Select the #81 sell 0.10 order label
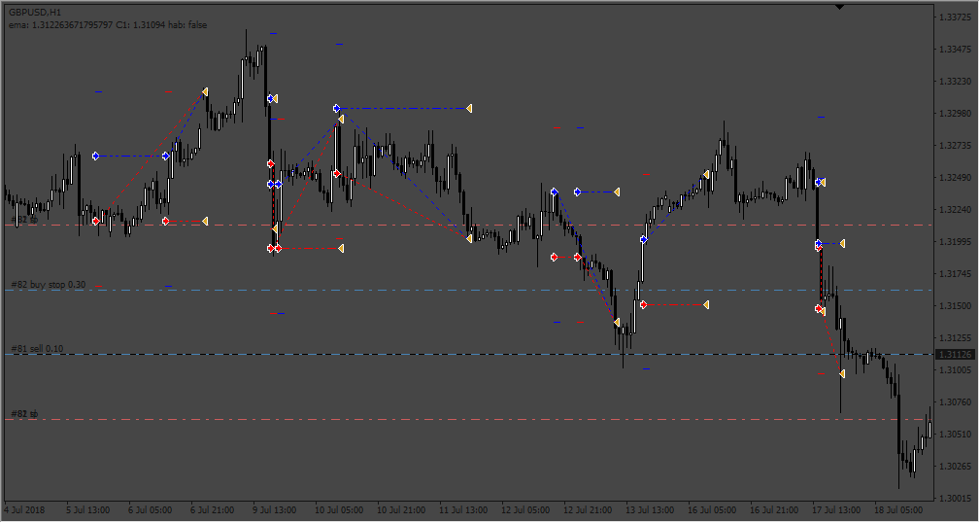The image size is (980, 523). coord(37,348)
